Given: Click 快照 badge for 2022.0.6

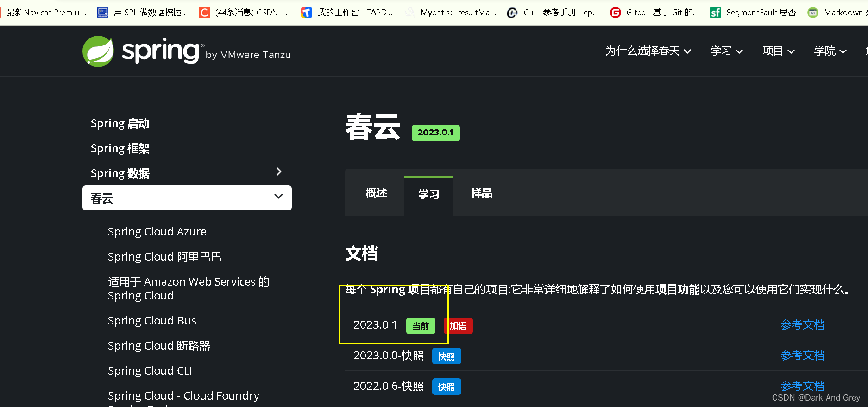Looking at the screenshot, I should (x=447, y=387).
